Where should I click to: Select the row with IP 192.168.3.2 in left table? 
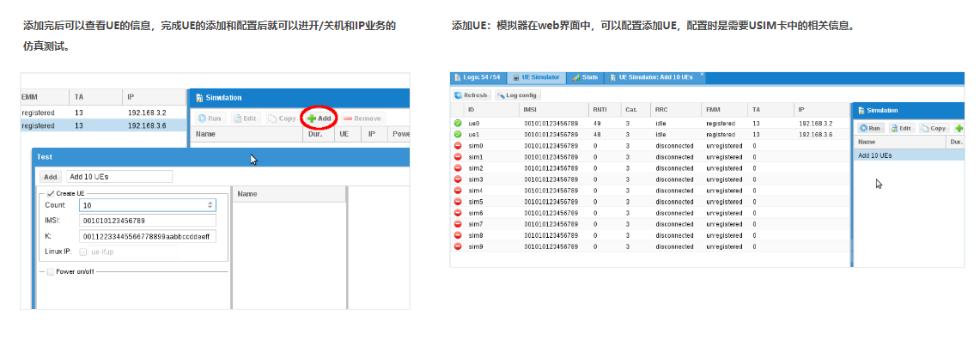tap(104, 113)
